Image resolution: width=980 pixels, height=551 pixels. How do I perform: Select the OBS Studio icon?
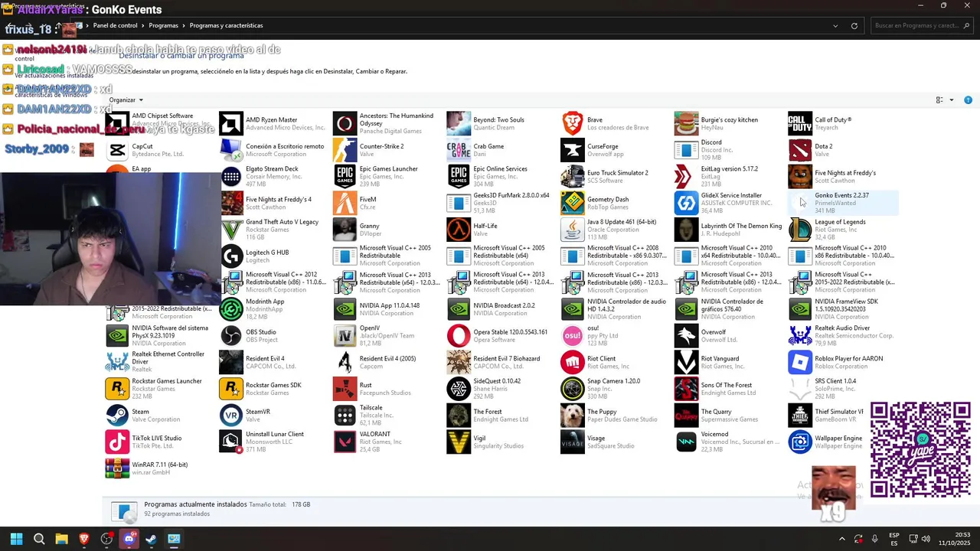(231, 335)
